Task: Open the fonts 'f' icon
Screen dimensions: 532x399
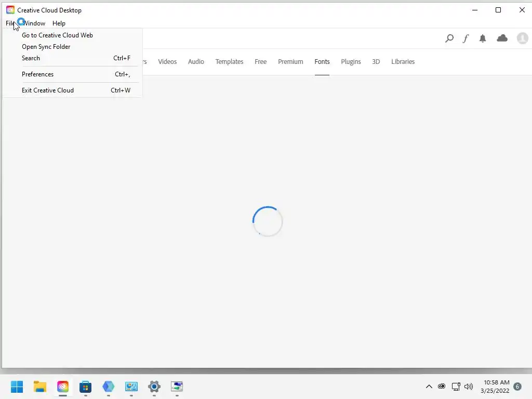Action: pos(466,38)
